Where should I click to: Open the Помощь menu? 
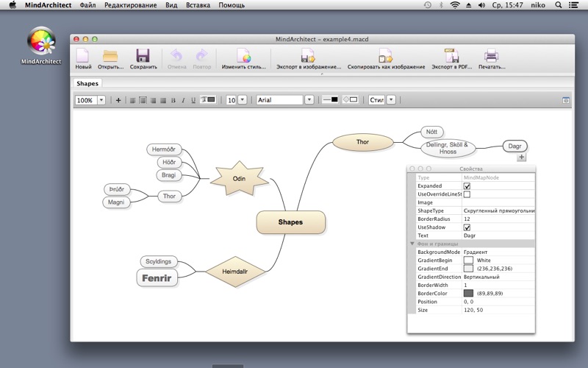(232, 5)
